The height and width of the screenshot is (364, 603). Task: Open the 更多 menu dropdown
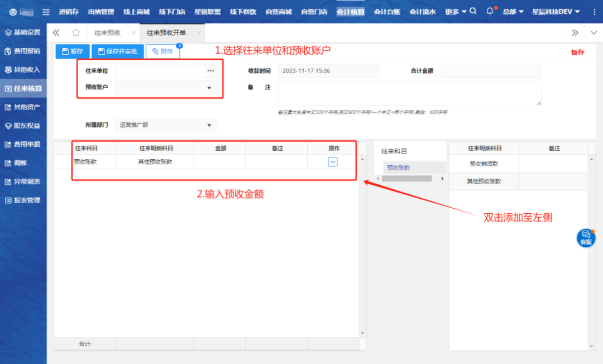[x=456, y=12]
